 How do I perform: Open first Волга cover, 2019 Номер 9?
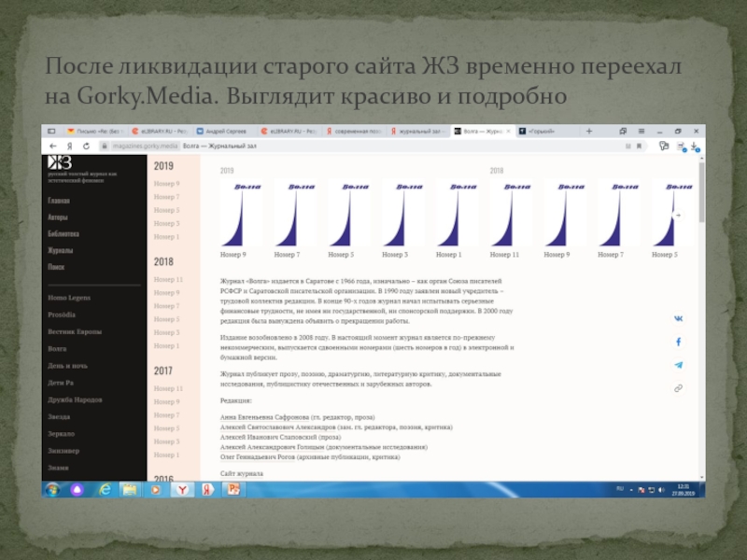[x=241, y=215]
